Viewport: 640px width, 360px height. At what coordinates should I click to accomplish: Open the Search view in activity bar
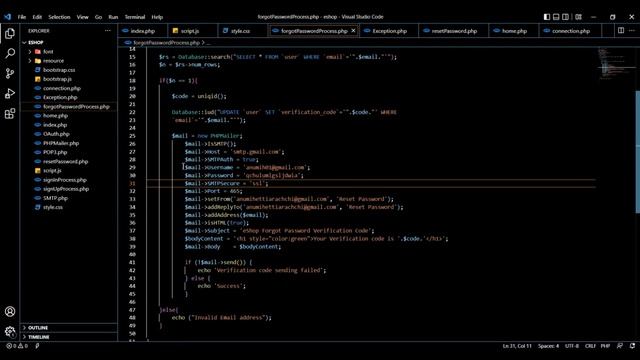(x=10, y=53)
